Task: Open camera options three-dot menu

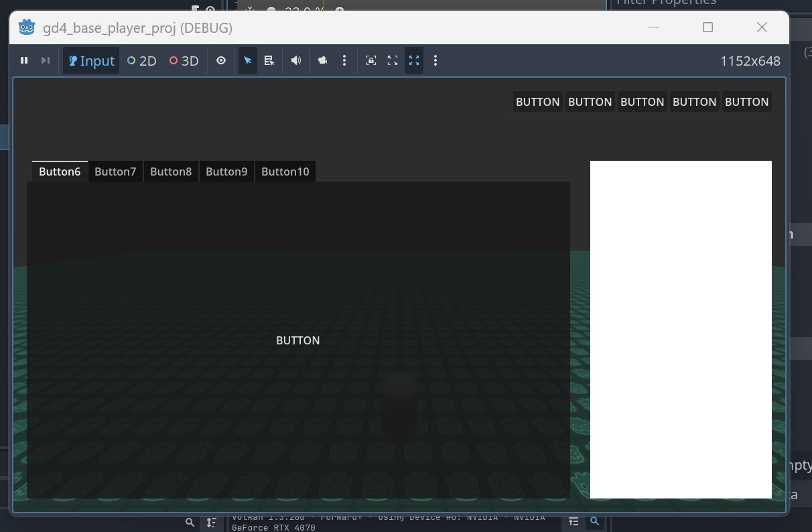Action: click(344, 60)
